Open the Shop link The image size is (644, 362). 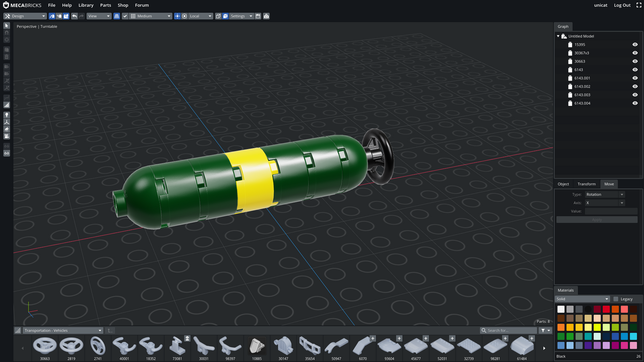pyautogui.click(x=123, y=5)
